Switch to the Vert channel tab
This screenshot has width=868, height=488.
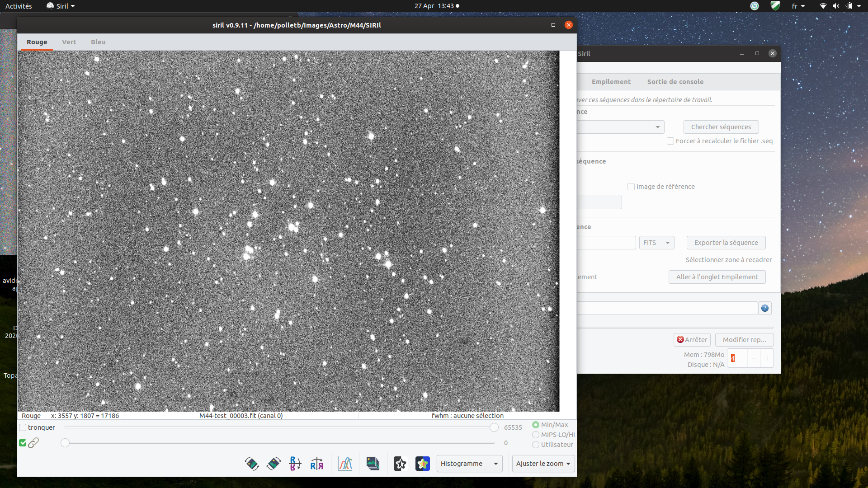click(69, 42)
